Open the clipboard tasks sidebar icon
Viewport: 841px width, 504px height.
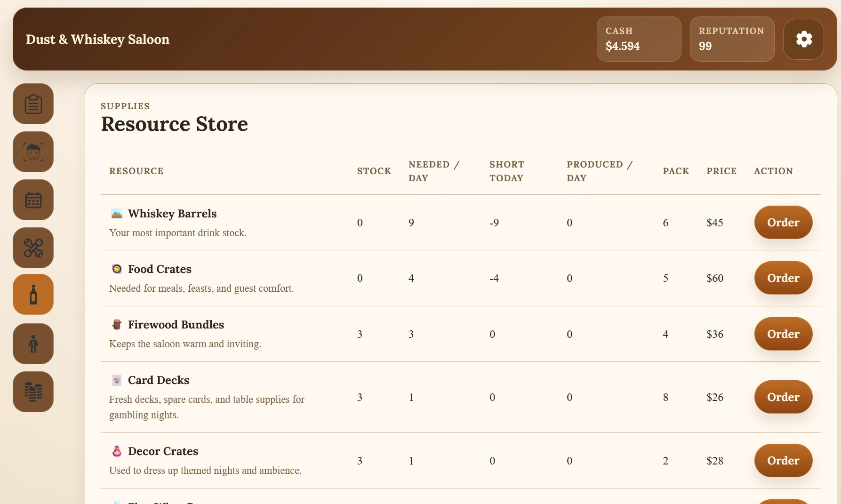pyautogui.click(x=33, y=104)
